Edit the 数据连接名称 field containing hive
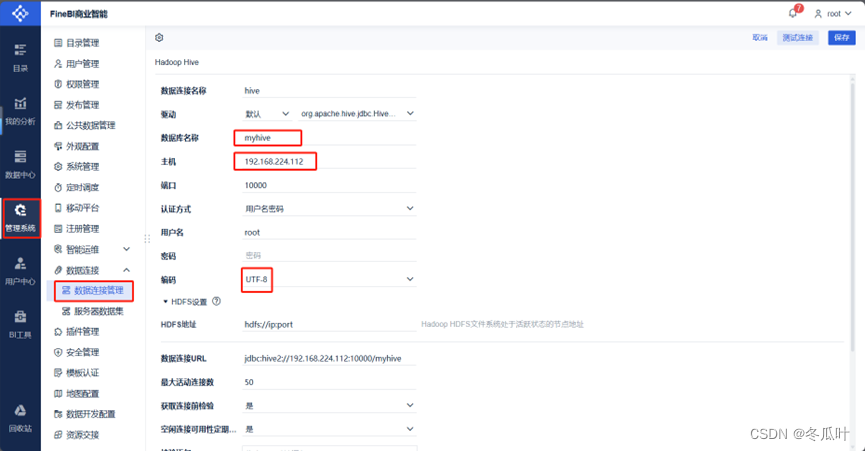Viewport: 865px width, 451px height. point(329,91)
